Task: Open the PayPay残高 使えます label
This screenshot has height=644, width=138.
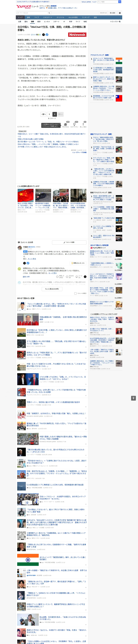Action: point(98,248)
